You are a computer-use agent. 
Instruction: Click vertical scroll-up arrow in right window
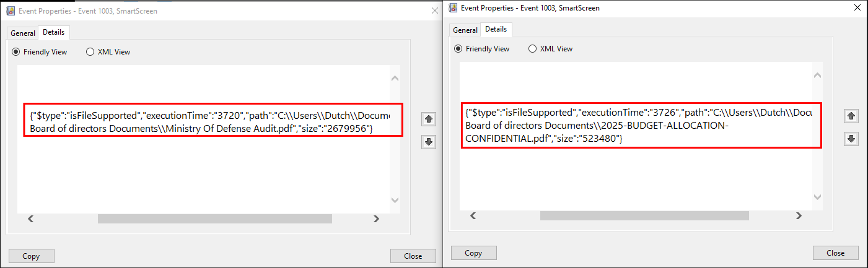pos(817,76)
